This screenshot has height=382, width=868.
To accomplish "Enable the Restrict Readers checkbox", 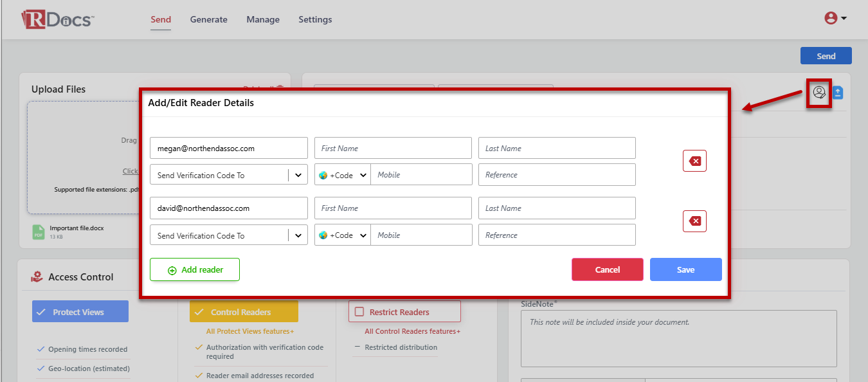I will [359, 312].
